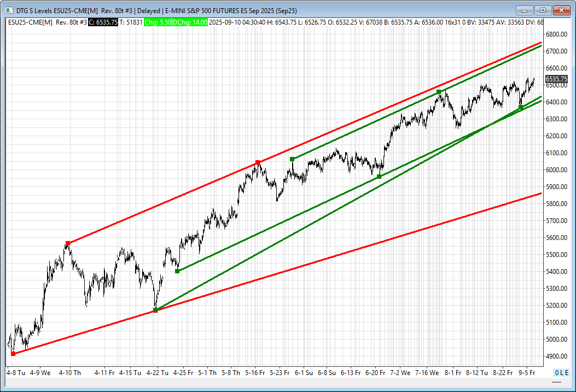Screen dimensions: 576x392
Task: Select green anchor at the 4-22 Tu low
Action: [155, 310]
